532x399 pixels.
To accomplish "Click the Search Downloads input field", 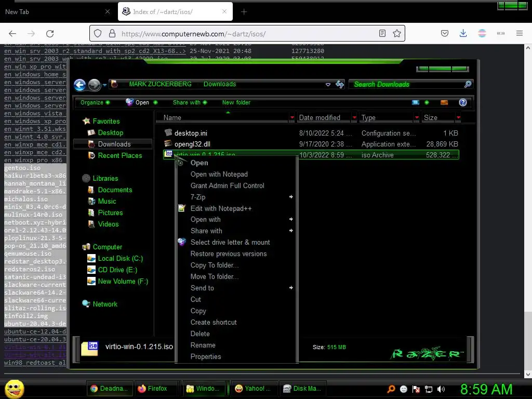I will (405, 84).
